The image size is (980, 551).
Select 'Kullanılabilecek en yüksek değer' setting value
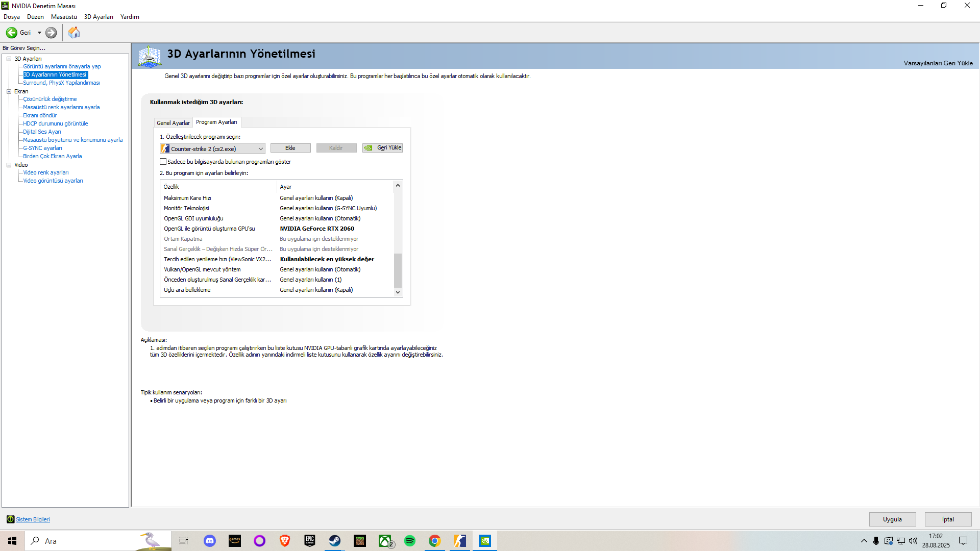[x=327, y=259]
